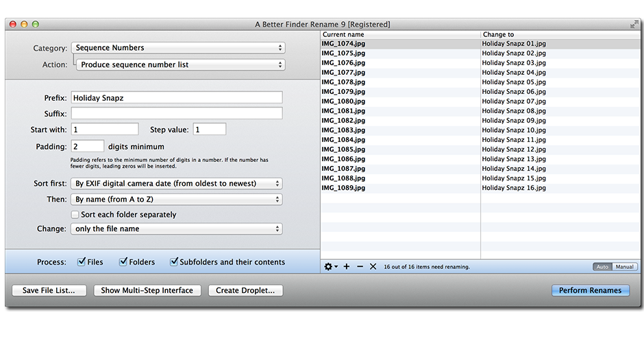Image resolution: width=644 pixels, height=343 pixels.
Task: Open the Then sort dropdown
Action: (x=177, y=200)
